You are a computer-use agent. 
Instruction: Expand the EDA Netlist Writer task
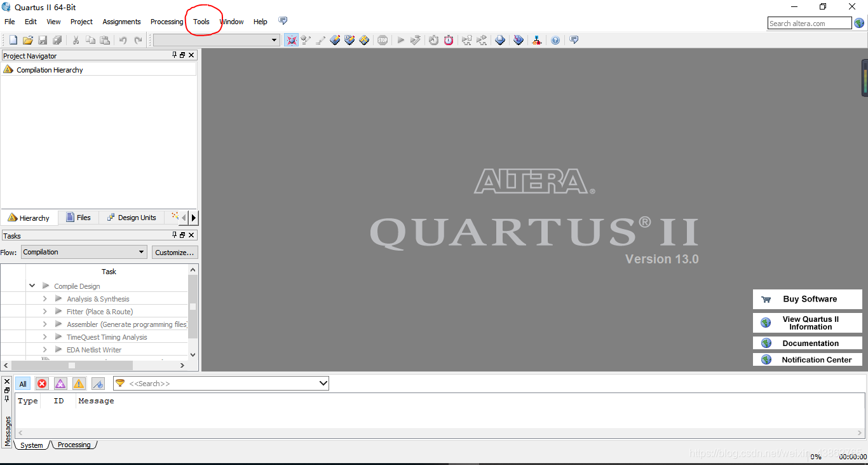[x=45, y=350]
